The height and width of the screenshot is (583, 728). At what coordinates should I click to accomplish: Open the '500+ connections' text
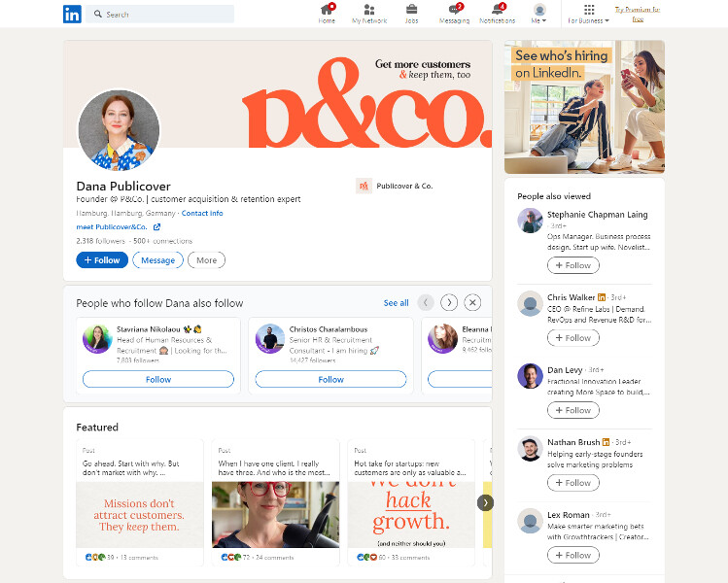coord(163,241)
